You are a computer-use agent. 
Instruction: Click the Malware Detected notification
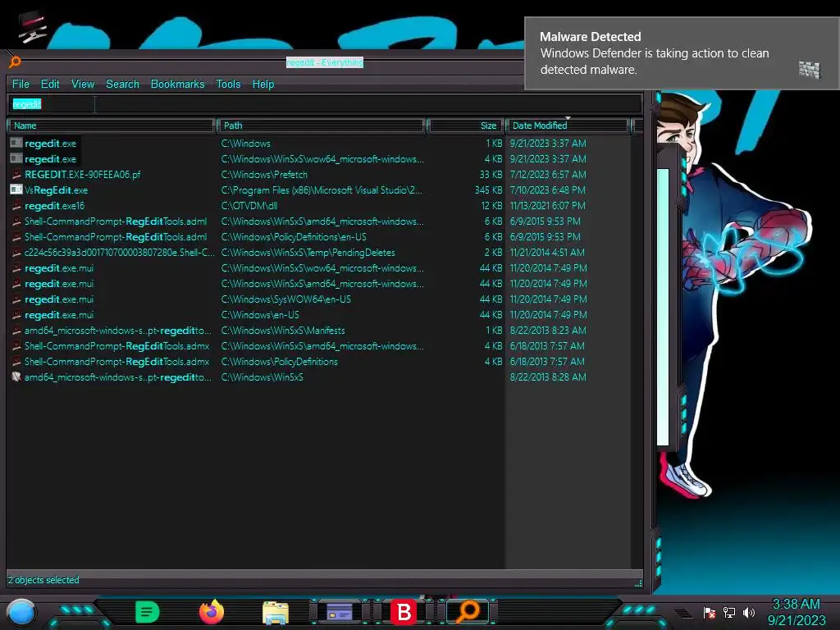(x=682, y=53)
